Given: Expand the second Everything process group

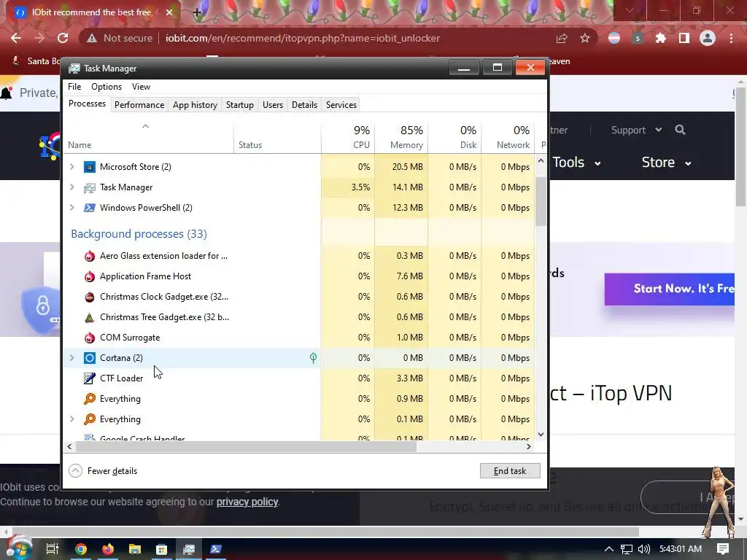Looking at the screenshot, I should [72, 419].
